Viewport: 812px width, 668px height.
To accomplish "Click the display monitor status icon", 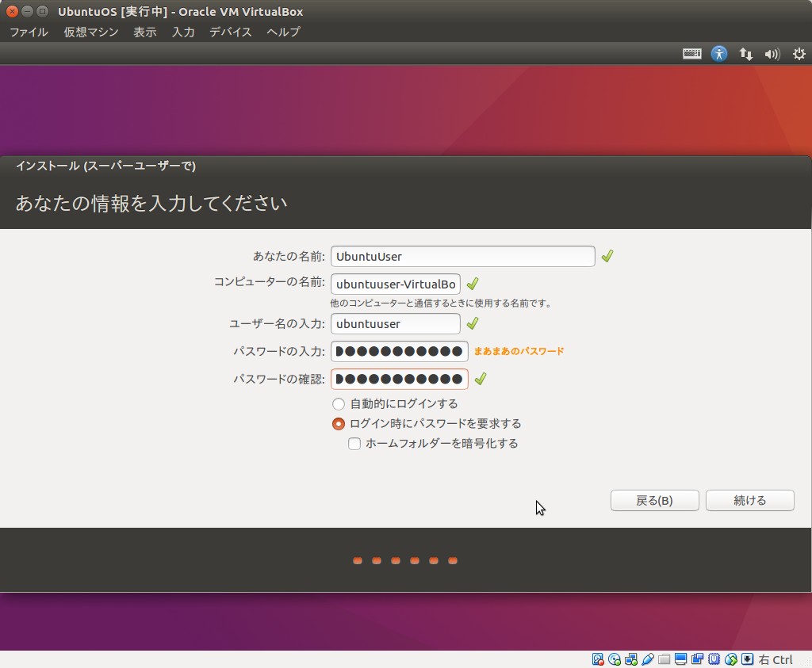I will (680, 659).
